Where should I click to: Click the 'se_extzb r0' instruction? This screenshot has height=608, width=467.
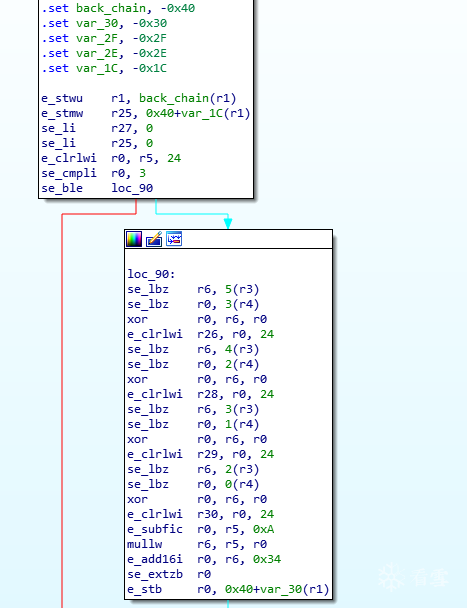click(169, 574)
